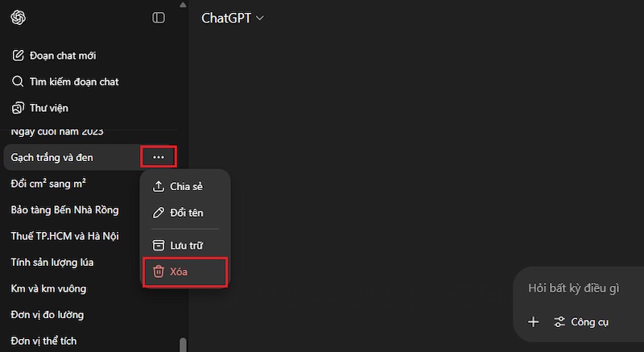
Task: Open the ChatGPT model selector dropdown
Action: (x=233, y=18)
